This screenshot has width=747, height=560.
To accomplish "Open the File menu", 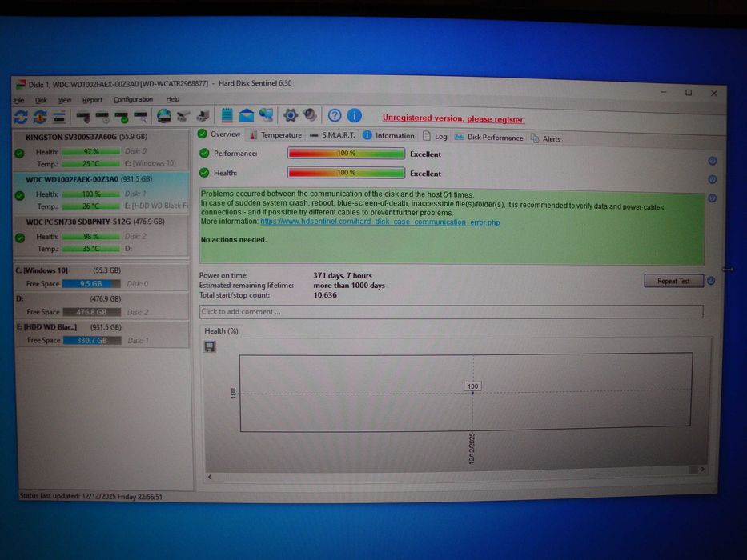I will 19,100.
